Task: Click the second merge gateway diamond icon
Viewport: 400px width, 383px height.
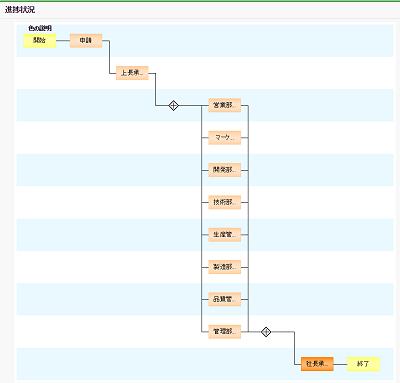Action: (266, 332)
